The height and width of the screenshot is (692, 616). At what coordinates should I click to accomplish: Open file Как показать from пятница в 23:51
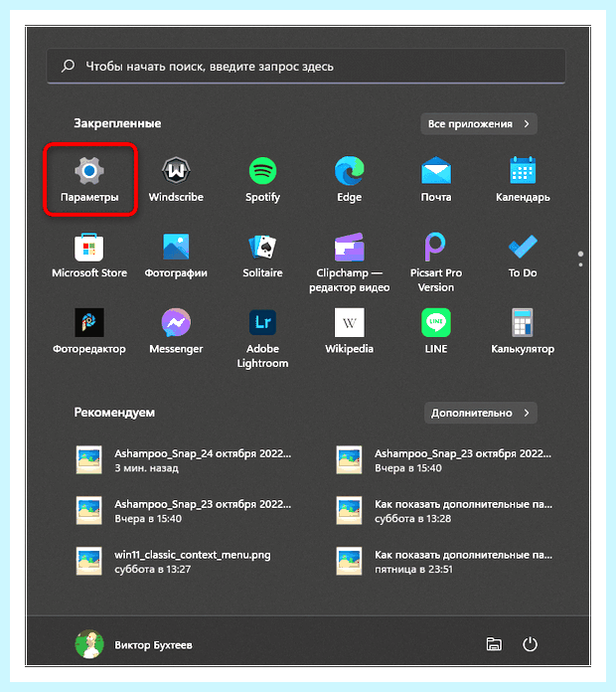pyautogui.click(x=443, y=562)
